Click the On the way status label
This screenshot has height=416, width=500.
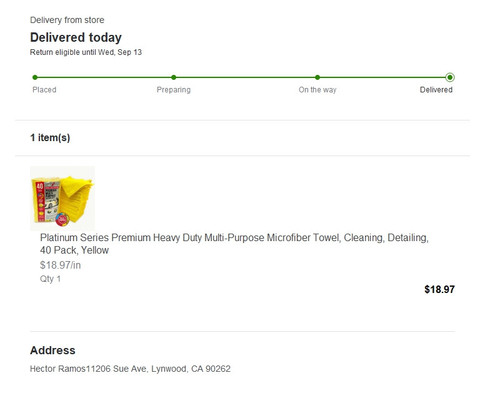point(317,90)
